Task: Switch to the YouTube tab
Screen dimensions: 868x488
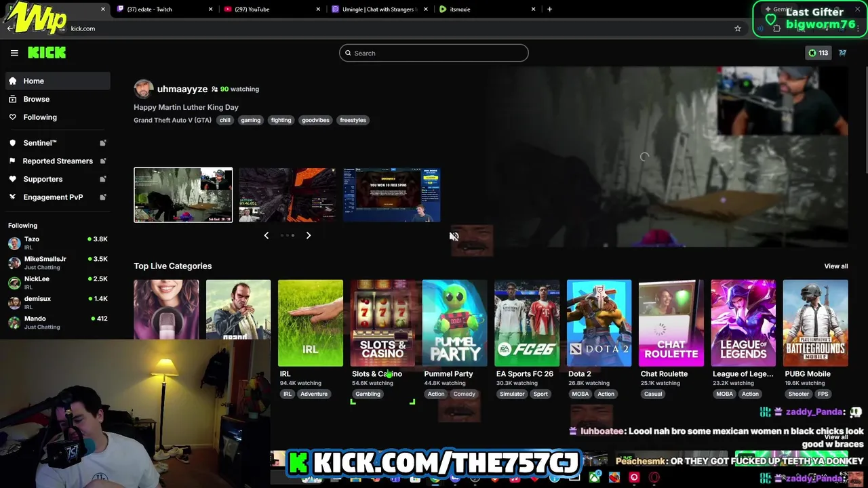Action: 271,9
